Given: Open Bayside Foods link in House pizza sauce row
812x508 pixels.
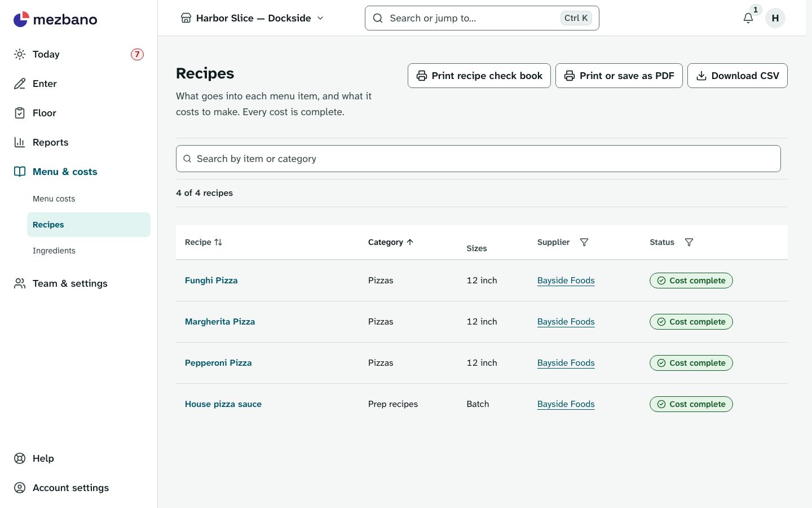Looking at the screenshot, I should pyautogui.click(x=566, y=404).
